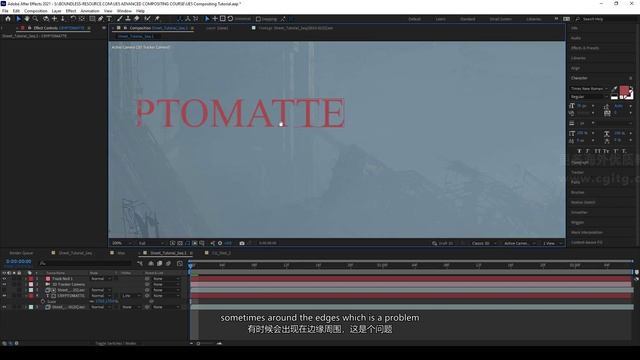Click the eyedropper in Character panel
The height and width of the screenshot is (360, 640).
(615, 89)
